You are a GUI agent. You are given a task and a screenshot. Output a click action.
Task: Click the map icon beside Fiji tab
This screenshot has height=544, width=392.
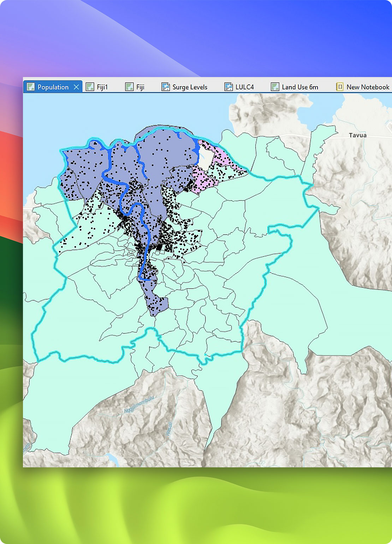click(129, 87)
